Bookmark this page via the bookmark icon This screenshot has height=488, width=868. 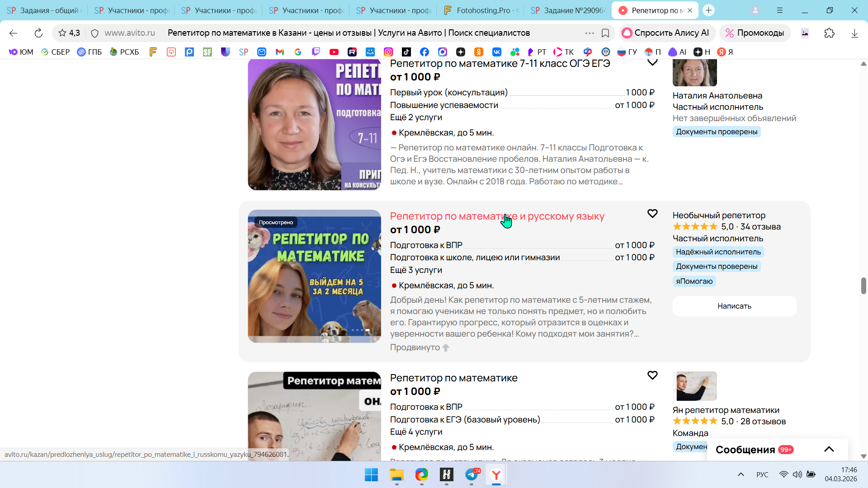pos(605,33)
